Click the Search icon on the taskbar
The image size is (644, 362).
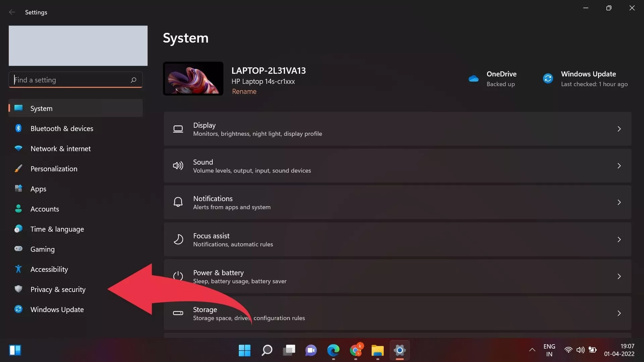267,350
